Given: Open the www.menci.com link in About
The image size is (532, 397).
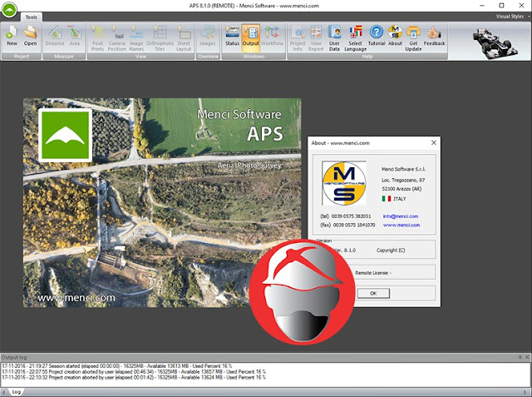Looking at the screenshot, I should (401, 226).
